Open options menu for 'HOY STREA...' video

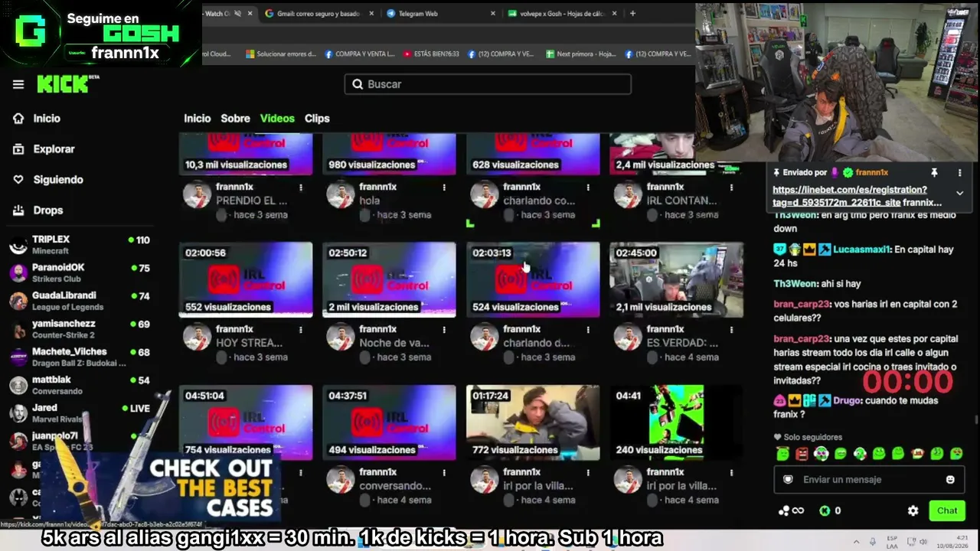tap(301, 330)
